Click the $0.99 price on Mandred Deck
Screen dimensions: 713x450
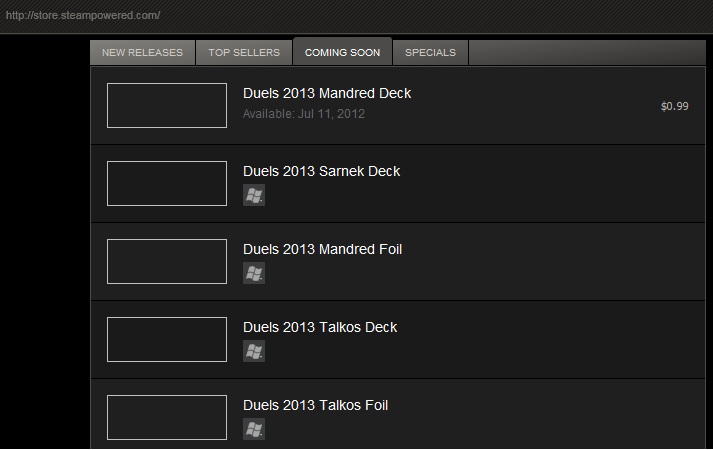(x=674, y=106)
